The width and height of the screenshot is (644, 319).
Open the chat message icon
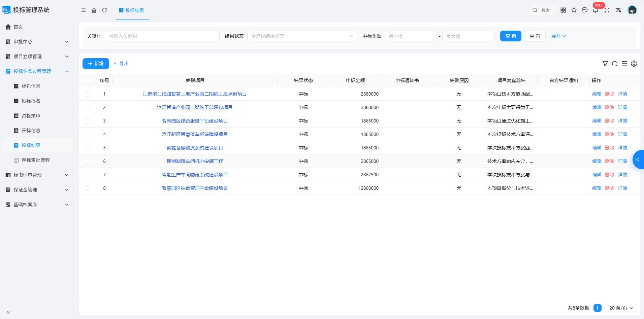[x=585, y=10]
